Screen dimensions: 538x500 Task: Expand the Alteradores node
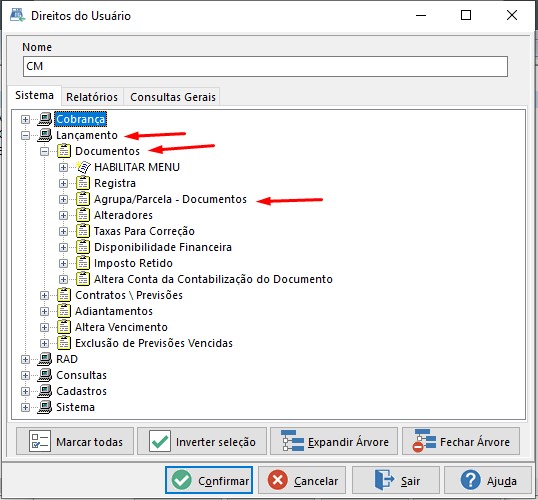click(x=63, y=216)
